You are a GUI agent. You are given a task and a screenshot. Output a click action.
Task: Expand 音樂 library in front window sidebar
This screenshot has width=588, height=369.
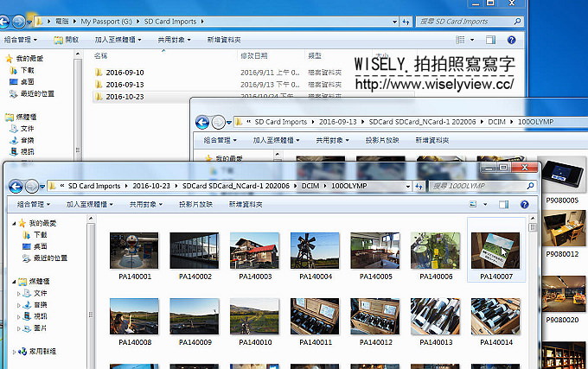pyautogui.click(x=19, y=305)
